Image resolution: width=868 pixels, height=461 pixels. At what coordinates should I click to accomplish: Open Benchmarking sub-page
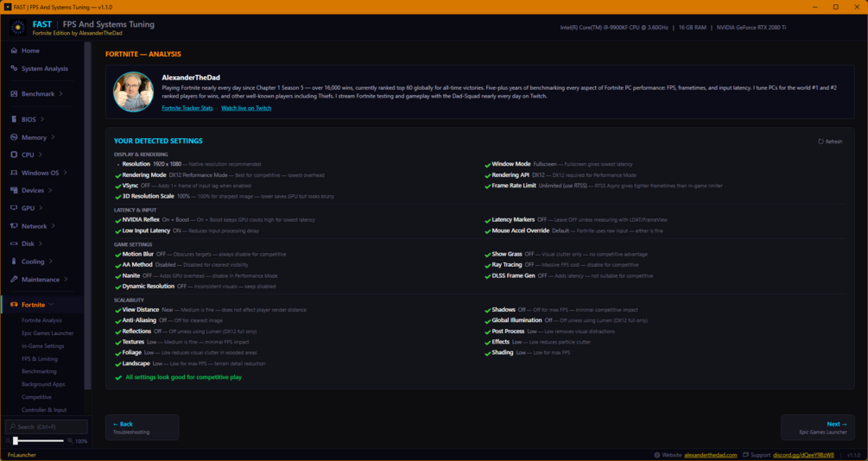pos(39,371)
